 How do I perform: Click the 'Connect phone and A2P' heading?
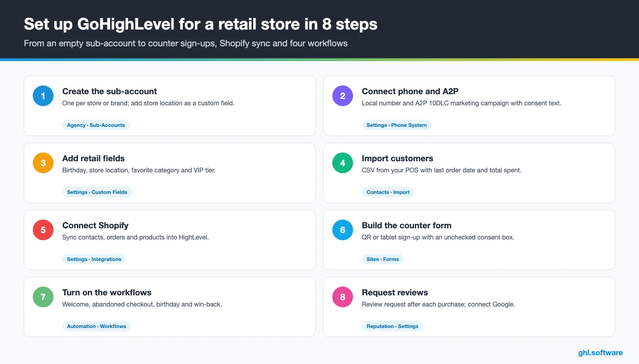coord(410,91)
